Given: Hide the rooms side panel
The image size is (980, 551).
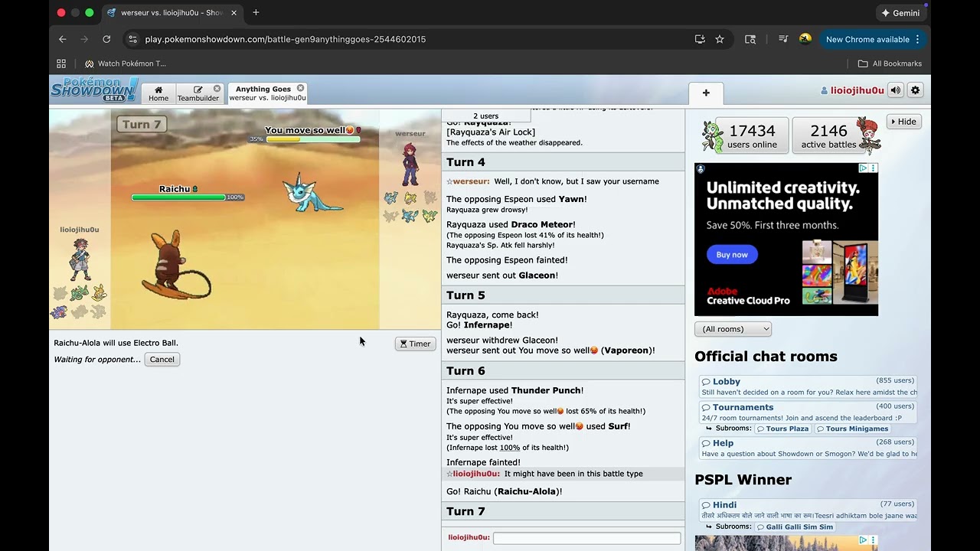Looking at the screenshot, I should pyautogui.click(x=903, y=122).
